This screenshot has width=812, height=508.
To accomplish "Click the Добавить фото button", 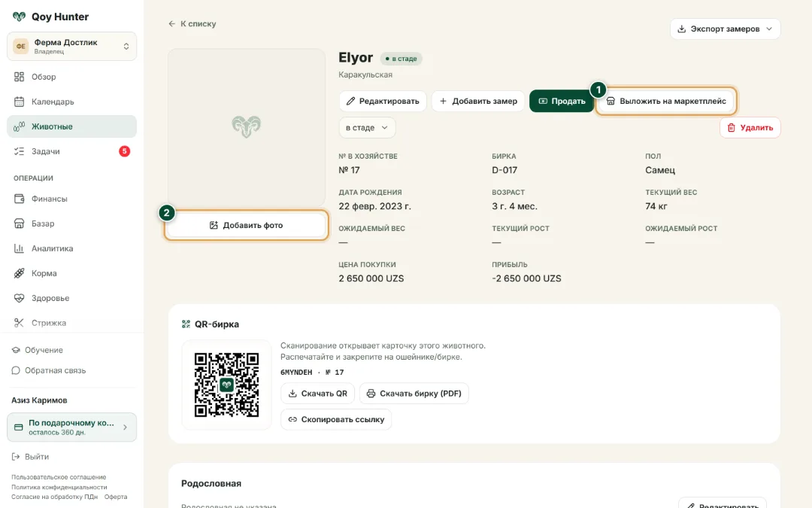I will click(x=247, y=226).
